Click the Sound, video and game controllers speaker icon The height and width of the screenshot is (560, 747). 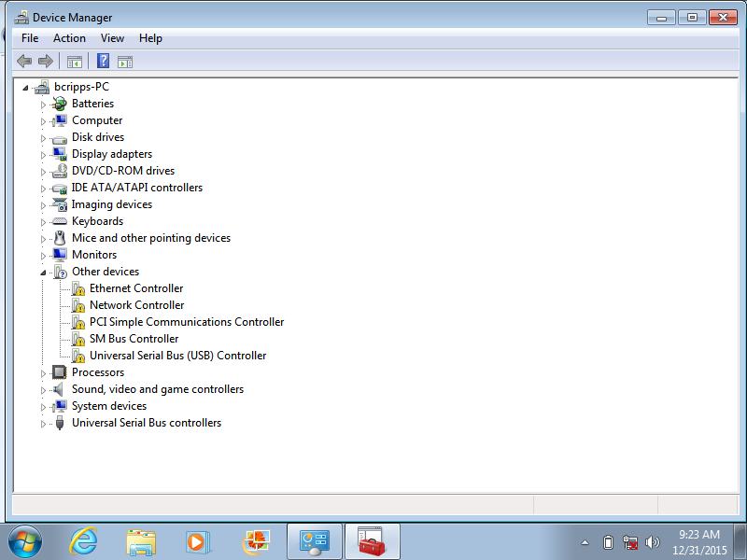tap(59, 389)
